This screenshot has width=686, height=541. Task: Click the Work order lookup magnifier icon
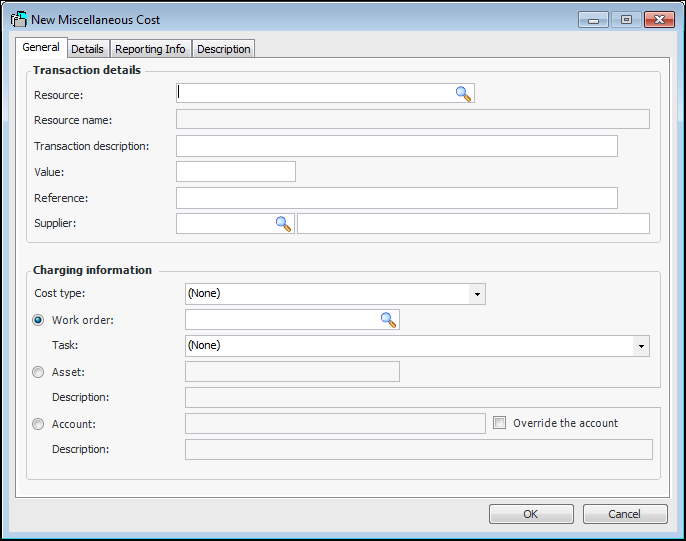pos(388,320)
